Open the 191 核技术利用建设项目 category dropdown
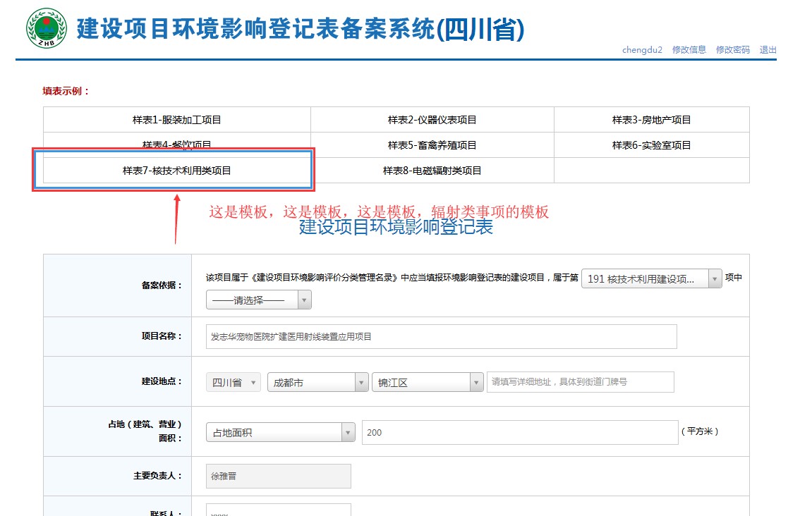Screen dimensions: 812x516 pyautogui.click(x=651, y=278)
